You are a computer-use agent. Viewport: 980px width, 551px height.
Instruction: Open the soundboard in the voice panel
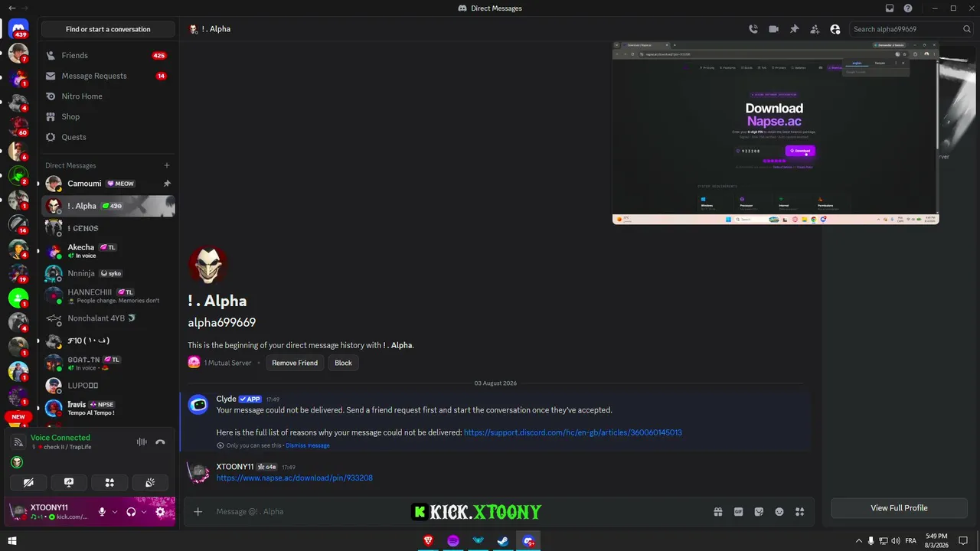tap(150, 482)
